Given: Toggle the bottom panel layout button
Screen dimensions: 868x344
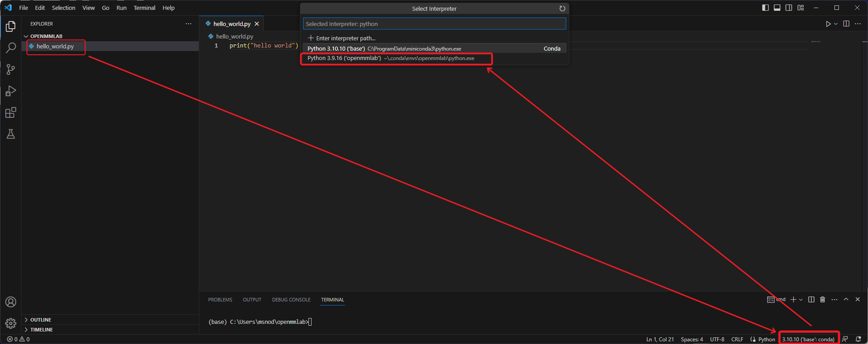Looking at the screenshot, I should click(x=777, y=8).
